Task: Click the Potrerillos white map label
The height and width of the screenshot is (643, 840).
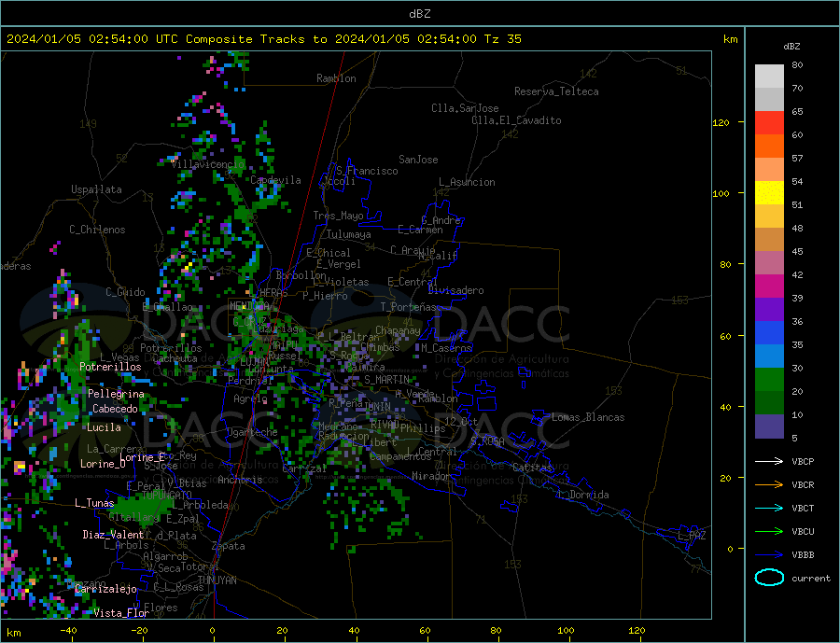Action: [x=110, y=367]
